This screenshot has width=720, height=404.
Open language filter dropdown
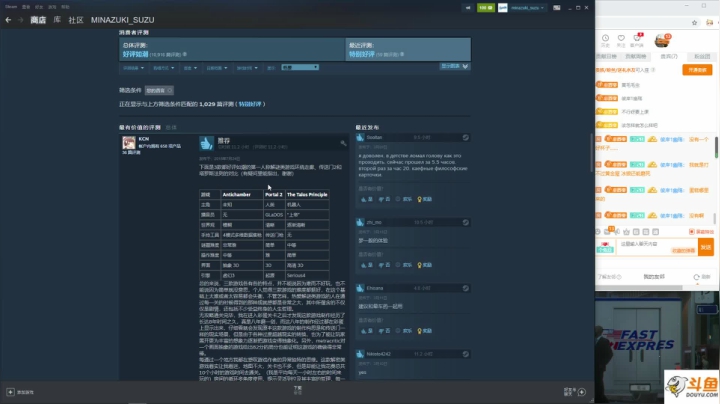[190, 68]
